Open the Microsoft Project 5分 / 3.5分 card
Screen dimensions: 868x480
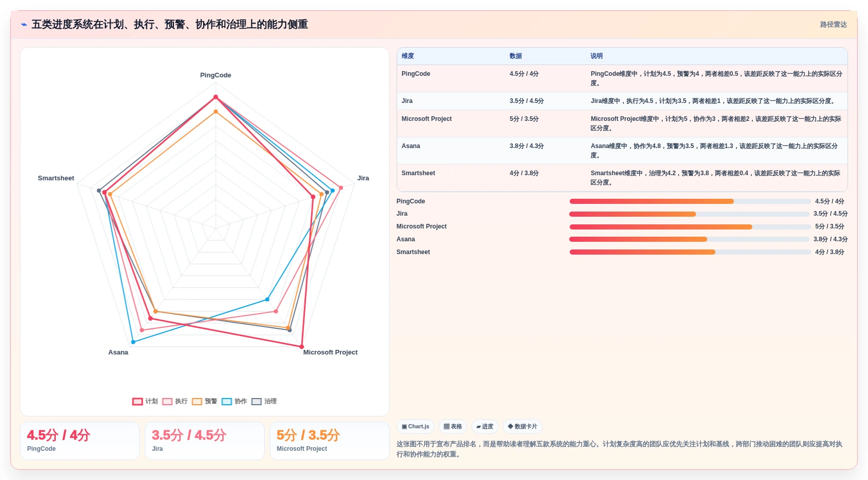coord(330,441)
